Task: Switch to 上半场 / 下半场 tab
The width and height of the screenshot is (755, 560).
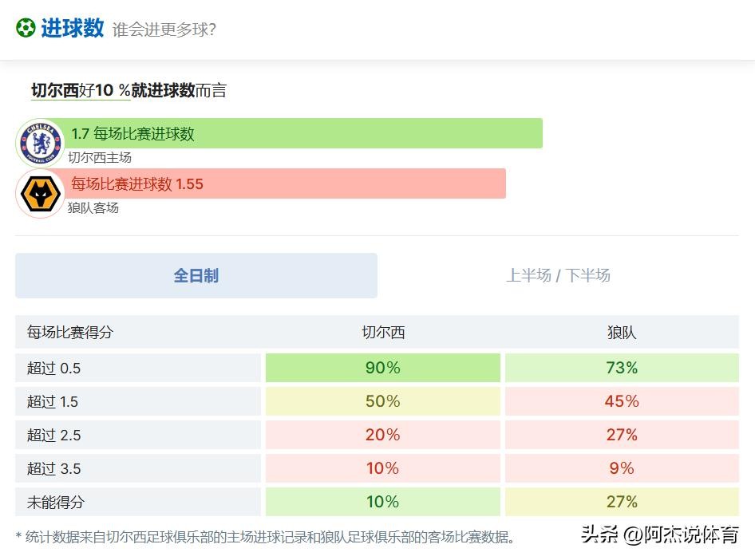Action: pos(558,276)
